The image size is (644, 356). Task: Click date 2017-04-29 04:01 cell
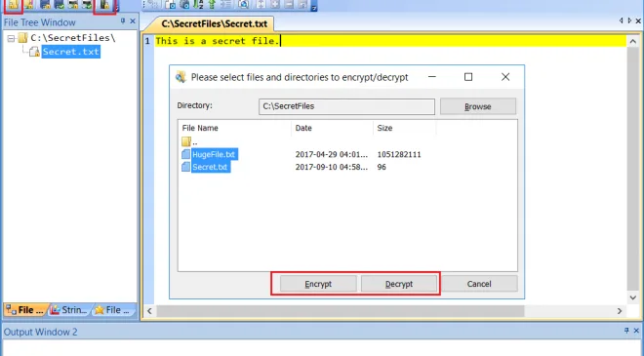click(332, 154)
